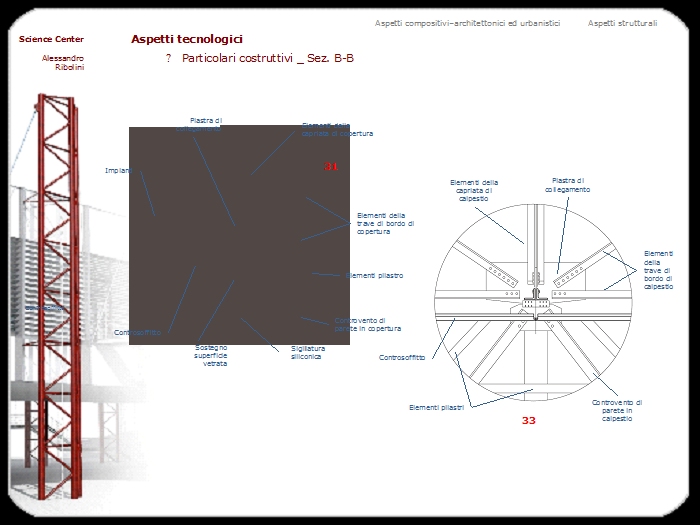
Task: Select the Impianti callout label
Action: (x=118, y=171)
